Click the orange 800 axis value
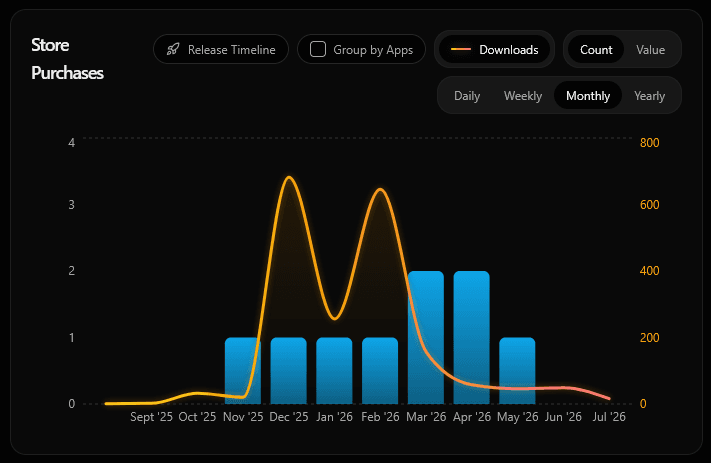Screen dimensions: 711x463 [x=649, y=143]
